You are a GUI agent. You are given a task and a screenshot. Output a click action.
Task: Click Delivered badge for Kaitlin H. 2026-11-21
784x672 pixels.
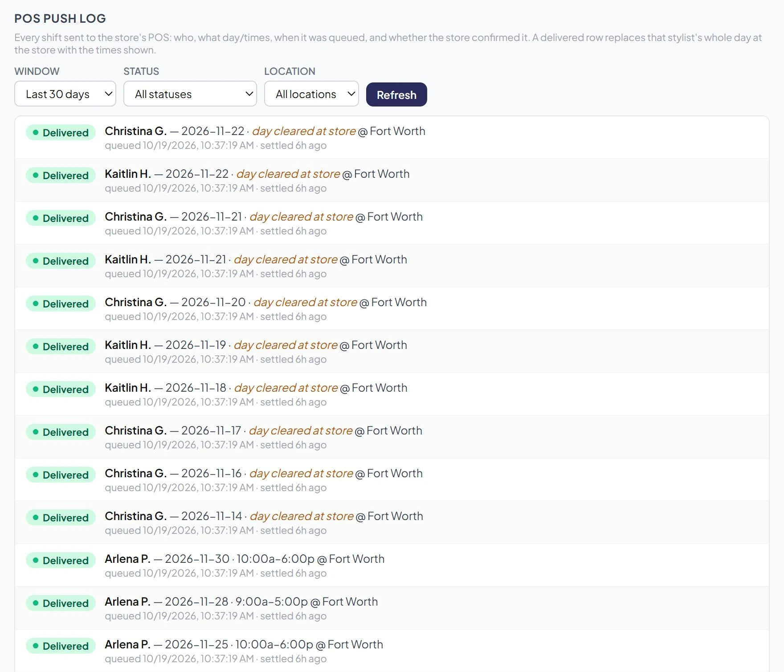click(x=61, y=261)
